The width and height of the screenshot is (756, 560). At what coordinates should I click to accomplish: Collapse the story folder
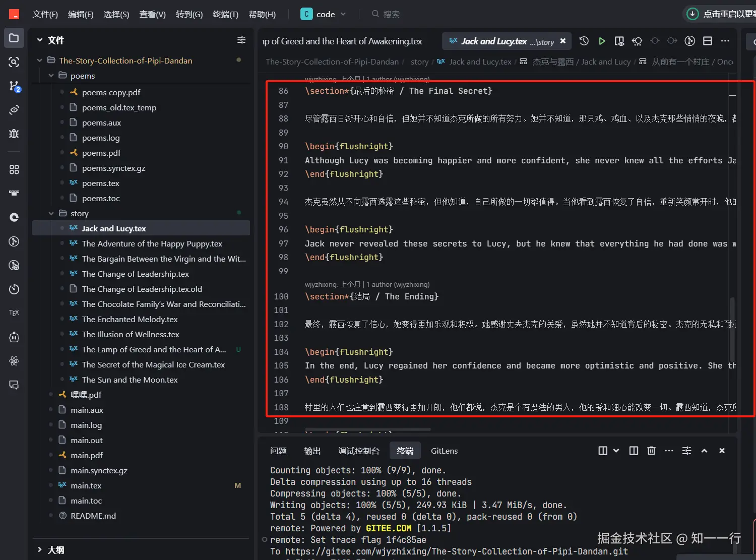point(51,213)
